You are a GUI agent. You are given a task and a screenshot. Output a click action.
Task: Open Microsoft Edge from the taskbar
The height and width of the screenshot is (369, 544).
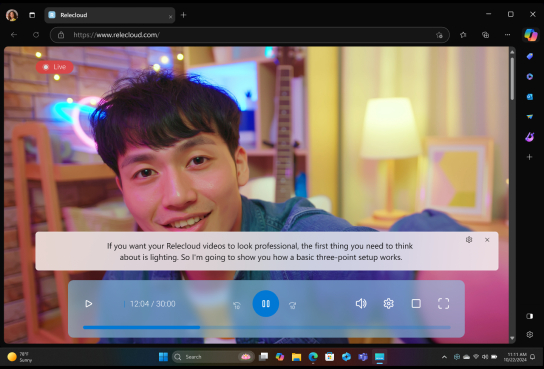click(313, 357)
